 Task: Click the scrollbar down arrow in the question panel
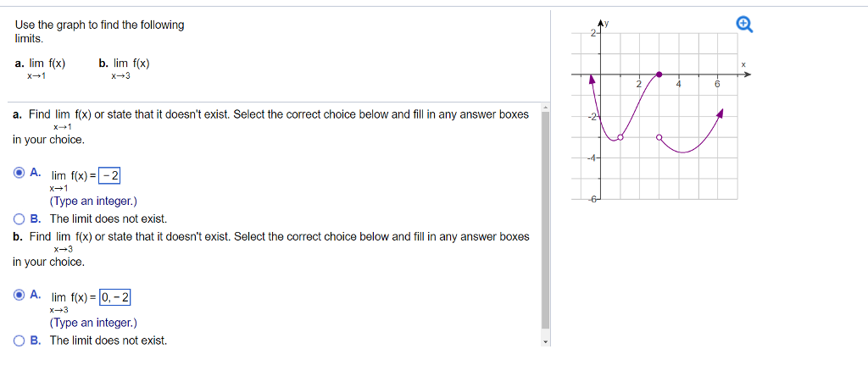(x=545, y=342)
